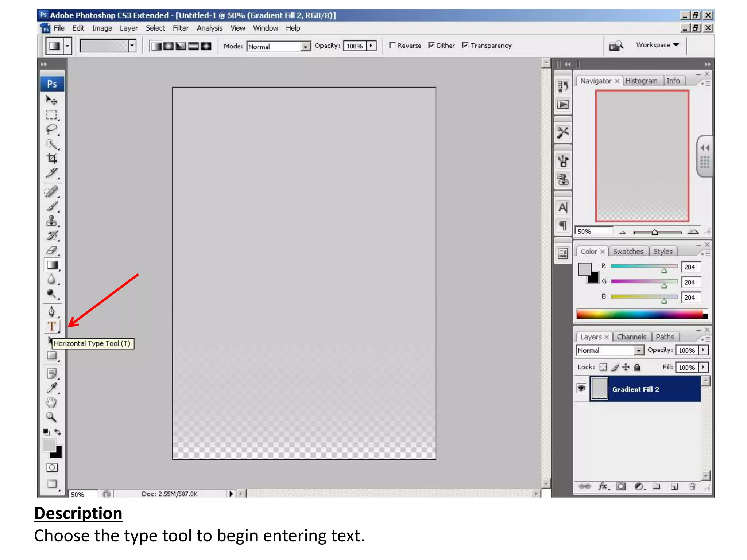Change screen mode button in toolbox

click(52, 484)
